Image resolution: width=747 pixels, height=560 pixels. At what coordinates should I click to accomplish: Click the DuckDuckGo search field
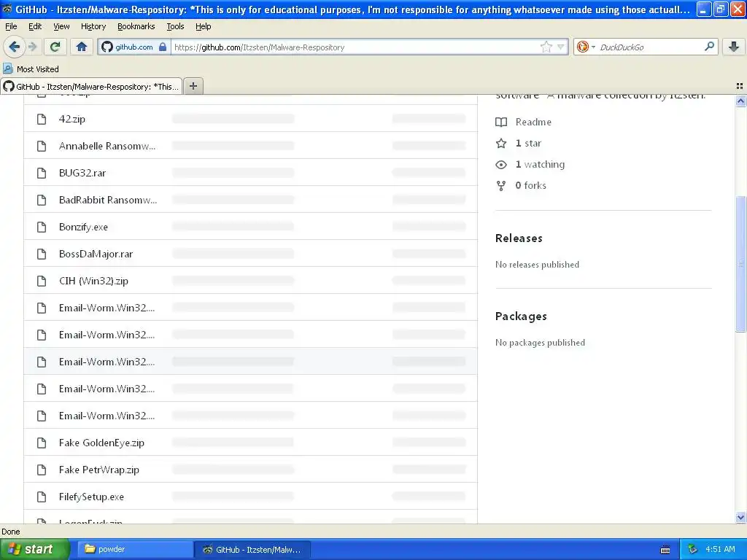point(649,47)
